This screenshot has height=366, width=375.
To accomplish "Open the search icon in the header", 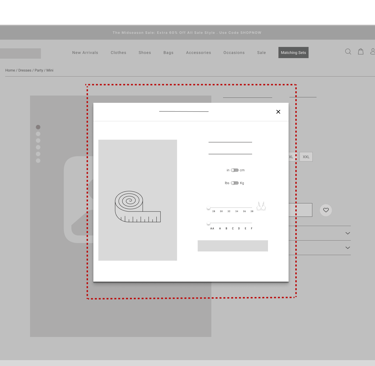I will [x=348, y=52].
